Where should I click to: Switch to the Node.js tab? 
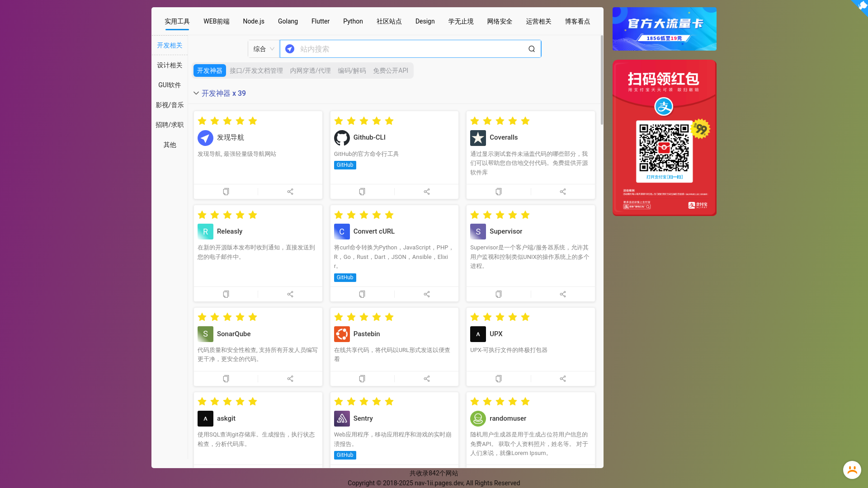(x=254, y=21)
